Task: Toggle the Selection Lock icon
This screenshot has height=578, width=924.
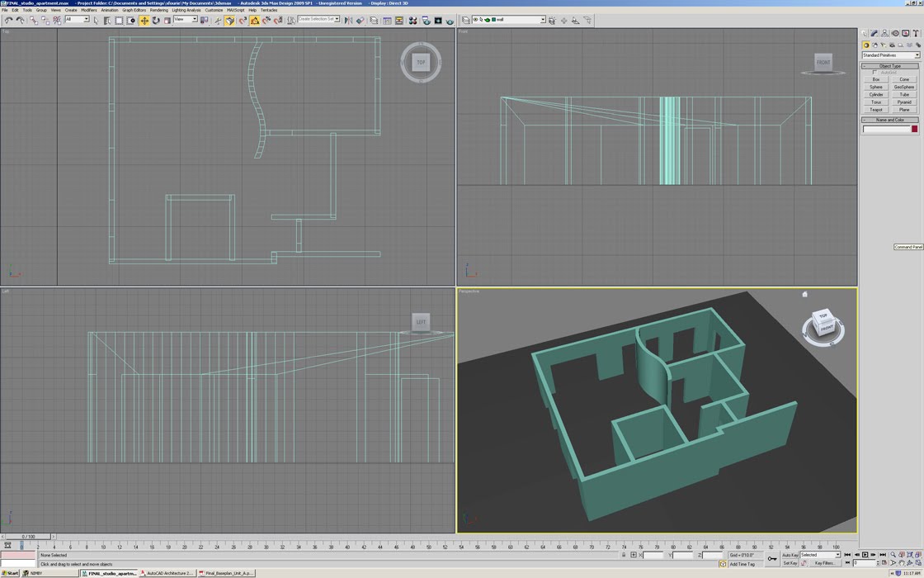Action: point(624,555)
